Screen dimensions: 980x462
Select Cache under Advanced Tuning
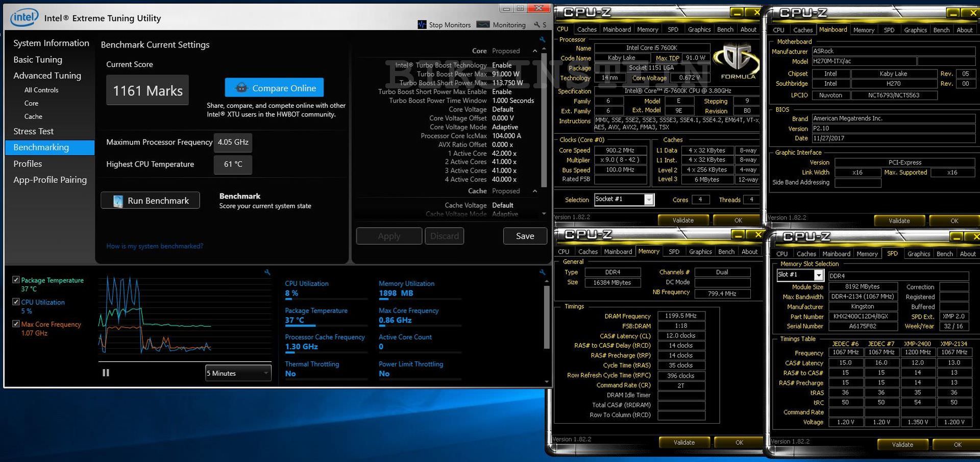pos(33,116)
